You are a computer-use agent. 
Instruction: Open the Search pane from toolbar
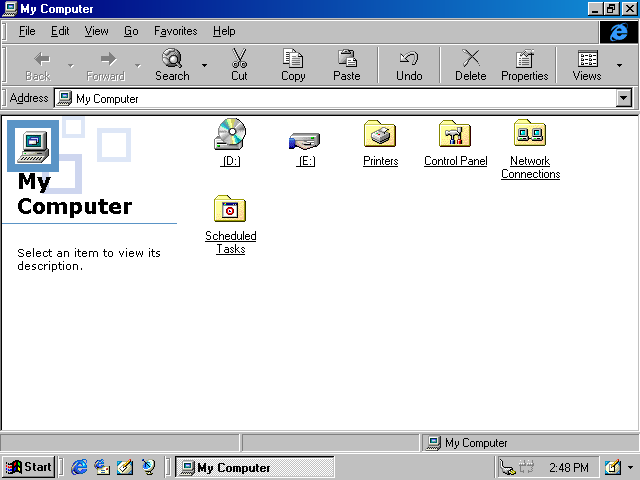click(172, 65)
